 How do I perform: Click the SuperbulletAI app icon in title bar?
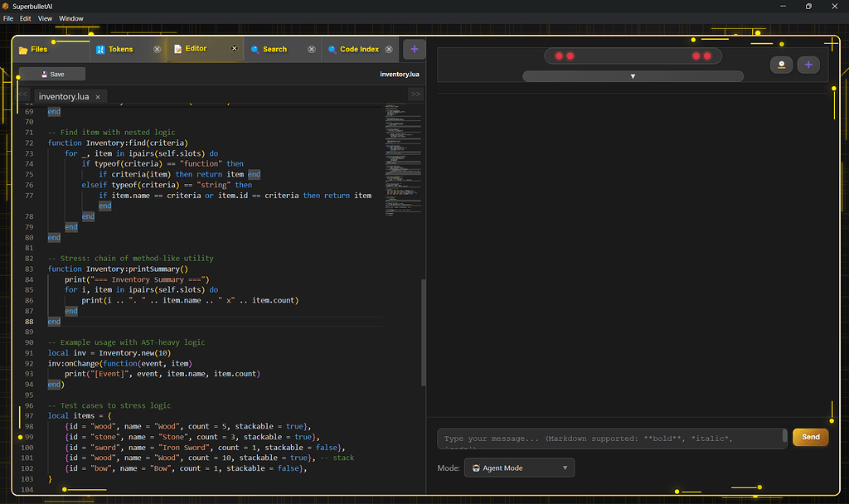[7, 6]
